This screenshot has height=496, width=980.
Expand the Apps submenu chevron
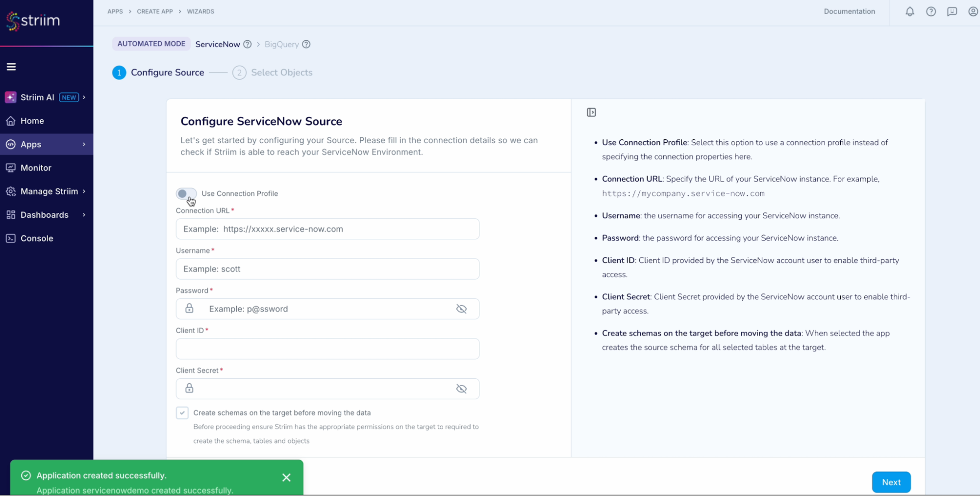click(x=84, y=144)
